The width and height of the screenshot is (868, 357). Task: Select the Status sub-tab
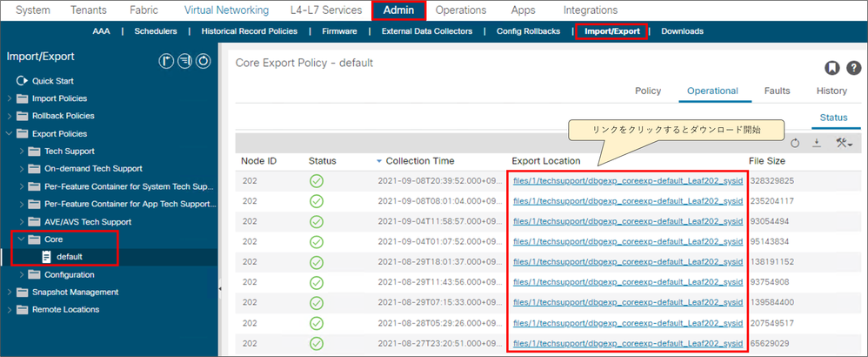coord(834,118)
